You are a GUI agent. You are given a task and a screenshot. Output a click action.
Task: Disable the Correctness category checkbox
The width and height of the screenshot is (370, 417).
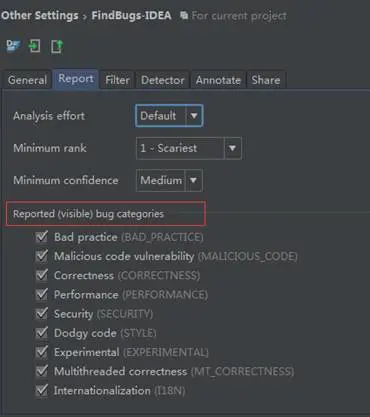[42, 275]
